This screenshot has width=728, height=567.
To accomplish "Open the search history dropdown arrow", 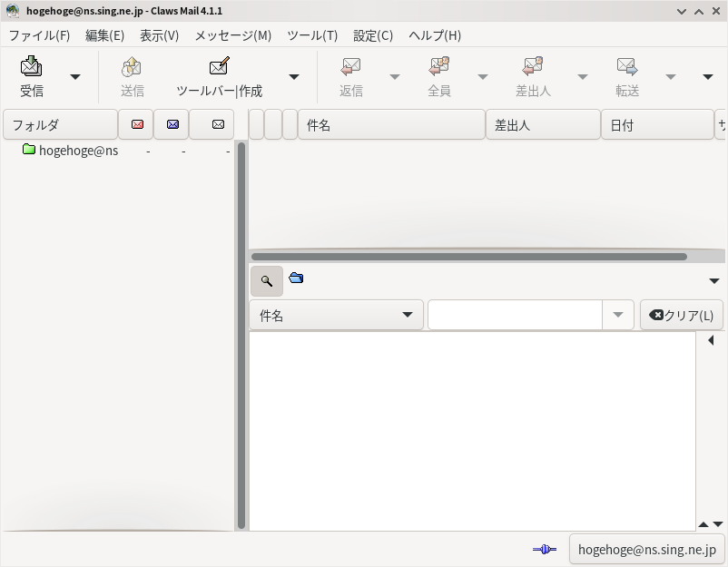I will pos(618,315).
